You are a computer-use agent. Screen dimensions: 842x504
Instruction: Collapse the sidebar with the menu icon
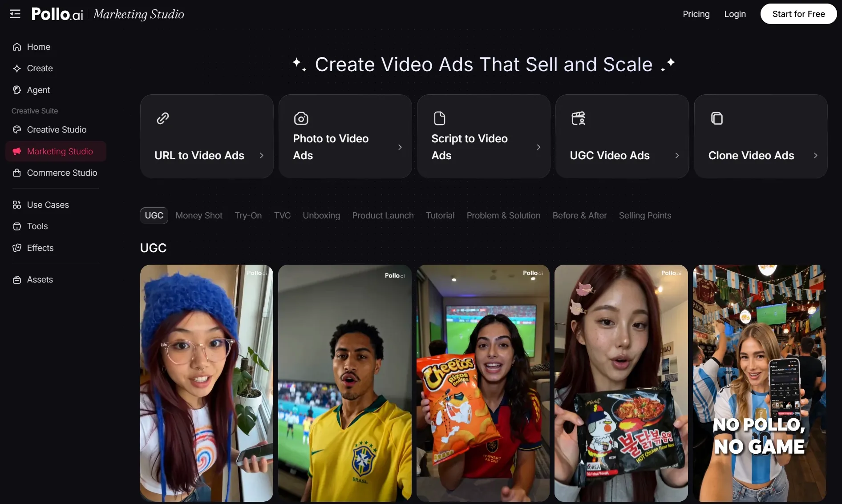[x=15, y=14]
